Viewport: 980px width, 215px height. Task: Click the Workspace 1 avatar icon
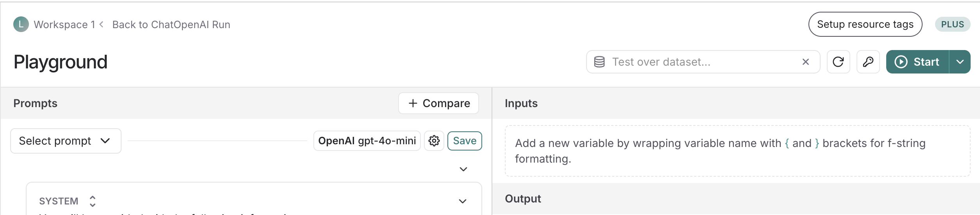pos(21,24)
